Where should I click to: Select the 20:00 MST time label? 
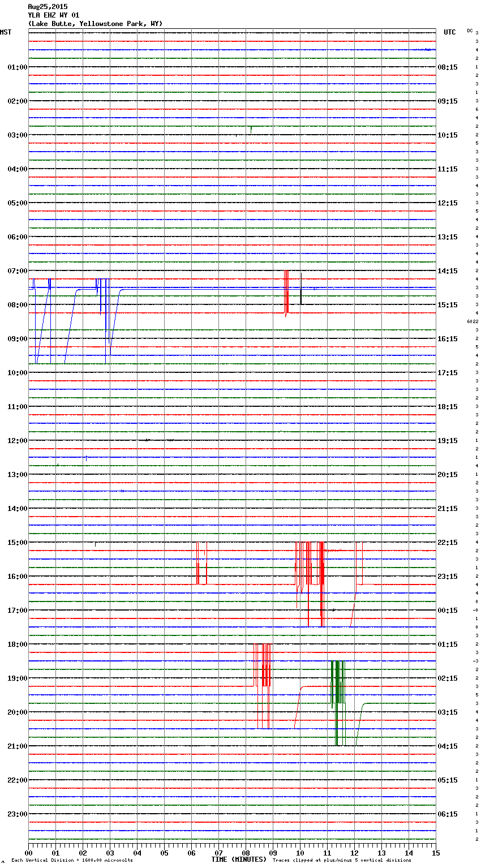pos(17,712)
